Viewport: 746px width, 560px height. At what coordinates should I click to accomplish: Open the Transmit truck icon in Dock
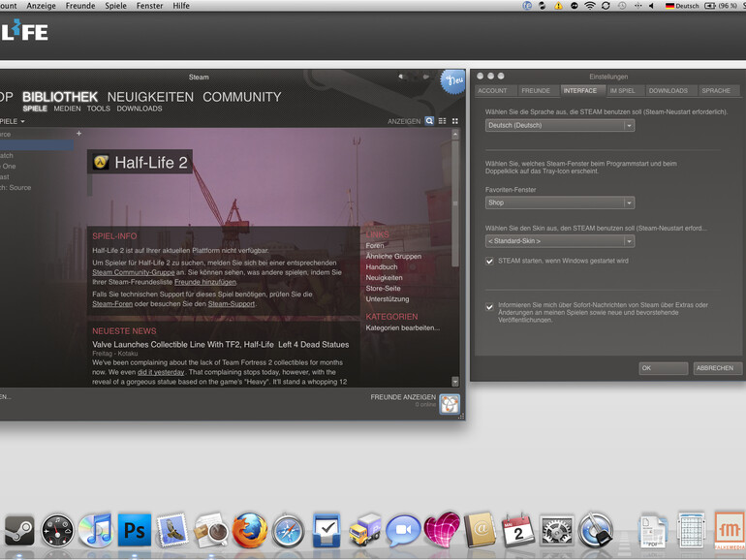(x=365, y=530)
